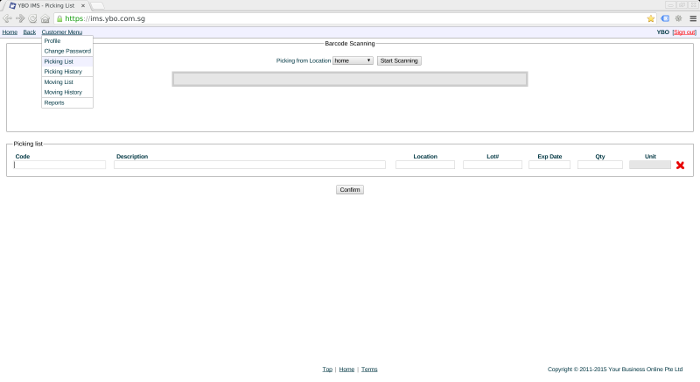Select Change Password from the menu
The height and width of the screenshot is (382, 700).
click(x=67, y=51)
